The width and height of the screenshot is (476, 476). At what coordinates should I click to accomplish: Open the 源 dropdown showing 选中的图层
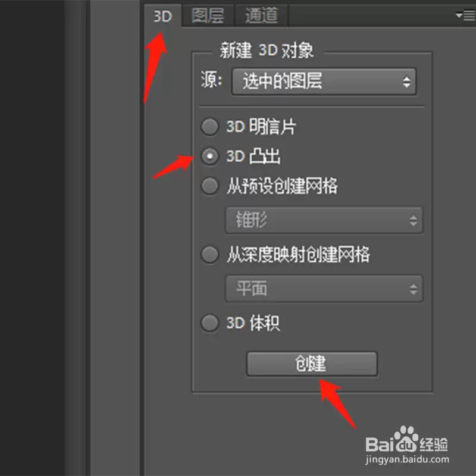324,82
